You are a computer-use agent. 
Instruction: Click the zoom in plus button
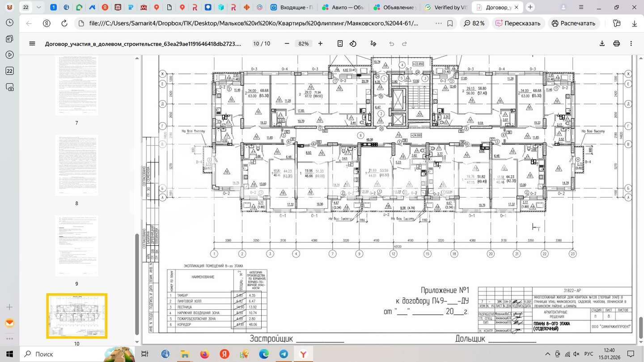(320, 43)
